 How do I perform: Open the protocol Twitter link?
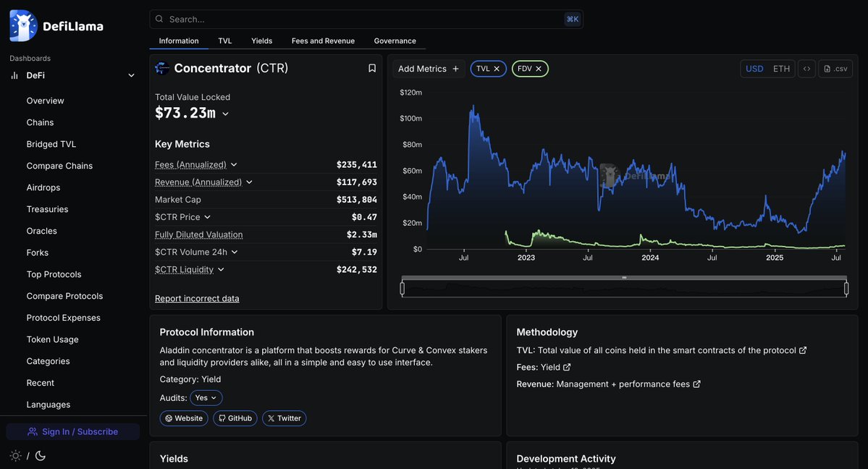284,418
